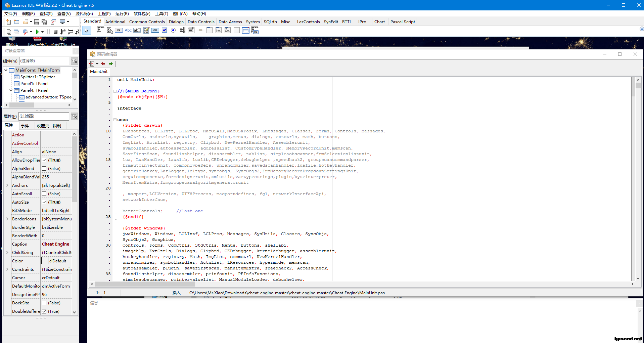Clear the property filter
This screenshot has width=644, height=343.
[x=74, y=116]
